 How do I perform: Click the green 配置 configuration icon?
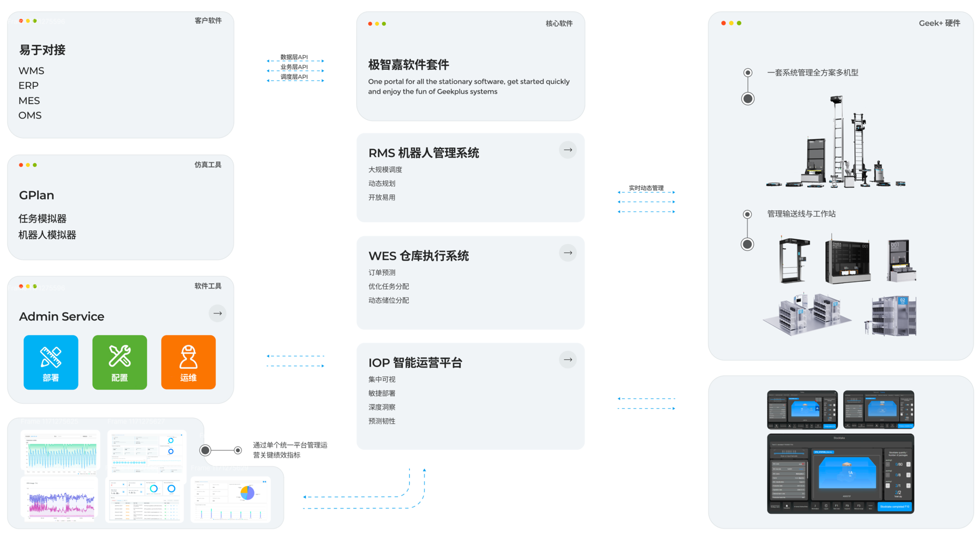pyautogui.click(x=119, y=362)
